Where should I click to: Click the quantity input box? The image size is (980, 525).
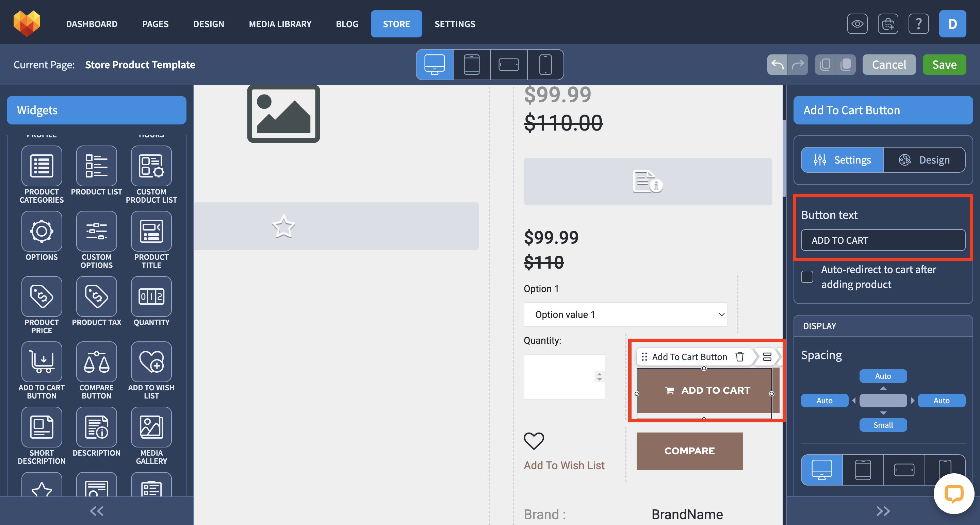(564, 377)
